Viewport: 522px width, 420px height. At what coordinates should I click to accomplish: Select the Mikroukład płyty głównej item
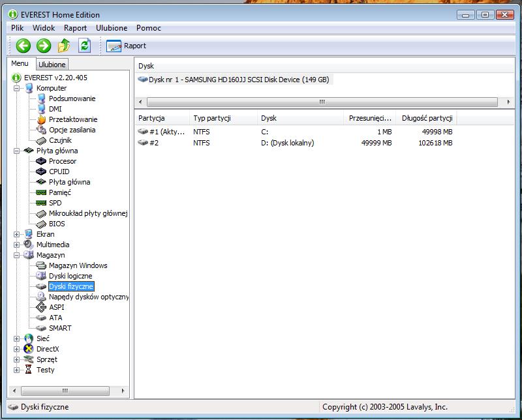tap(88, 213)
